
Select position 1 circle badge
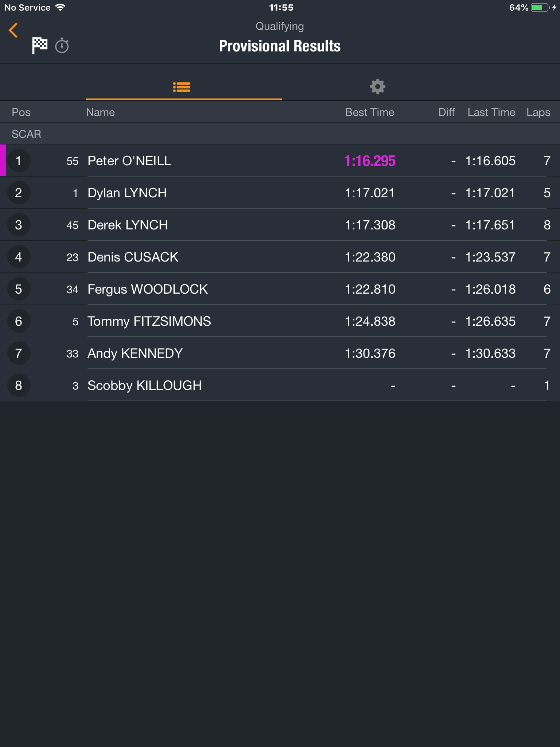[19, 161]
